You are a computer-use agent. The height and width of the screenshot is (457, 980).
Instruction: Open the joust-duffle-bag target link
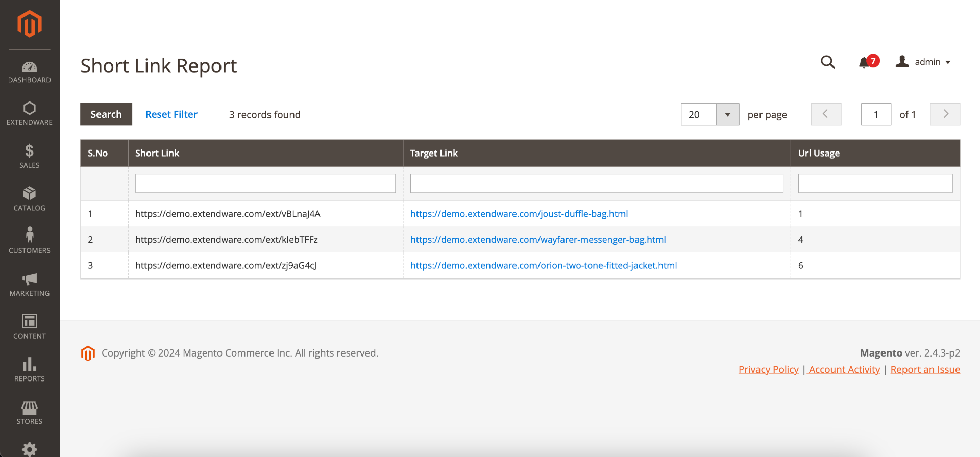pyautogui.click(x=519, y=214)
